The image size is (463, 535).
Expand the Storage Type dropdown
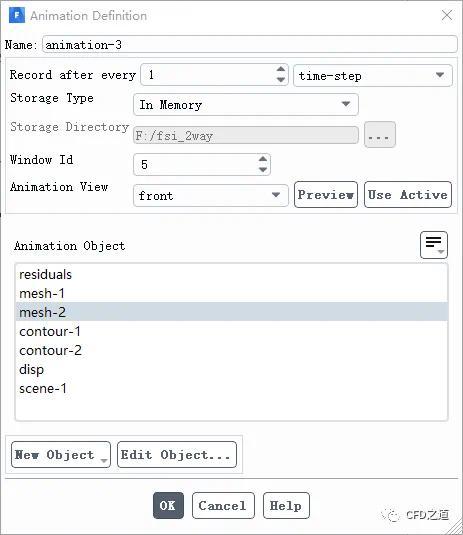tap(246, 104)
